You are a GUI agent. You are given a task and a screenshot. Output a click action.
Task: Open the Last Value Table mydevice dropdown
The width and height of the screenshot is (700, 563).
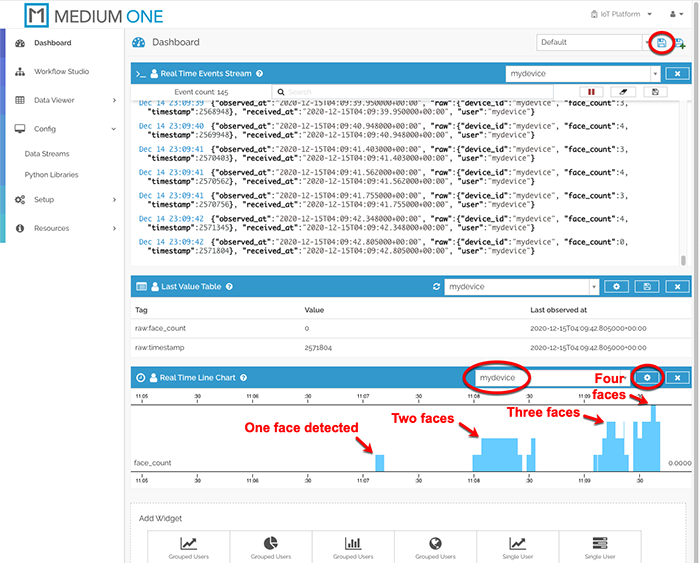[521, 287]
